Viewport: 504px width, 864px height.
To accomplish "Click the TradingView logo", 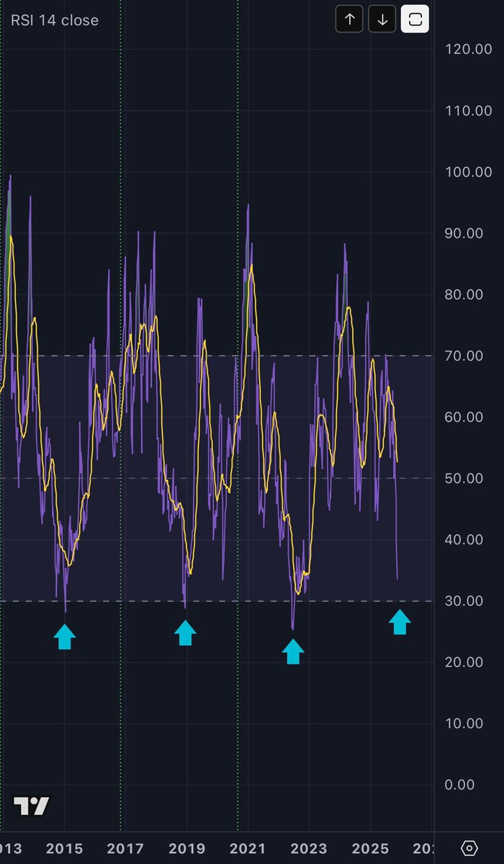I will (x=32, y=806).
